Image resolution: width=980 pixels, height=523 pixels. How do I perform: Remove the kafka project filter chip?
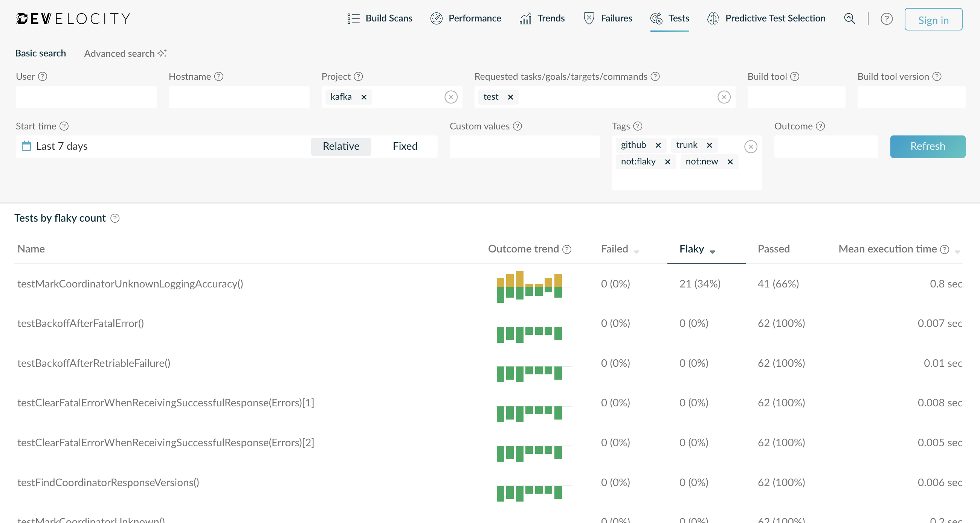click(364, 97)
